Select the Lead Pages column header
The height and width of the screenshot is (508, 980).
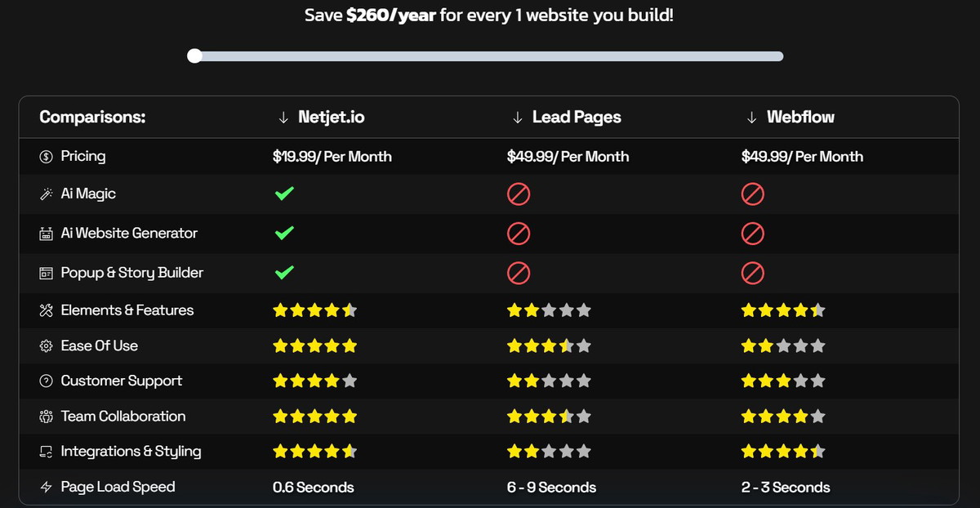577,118
